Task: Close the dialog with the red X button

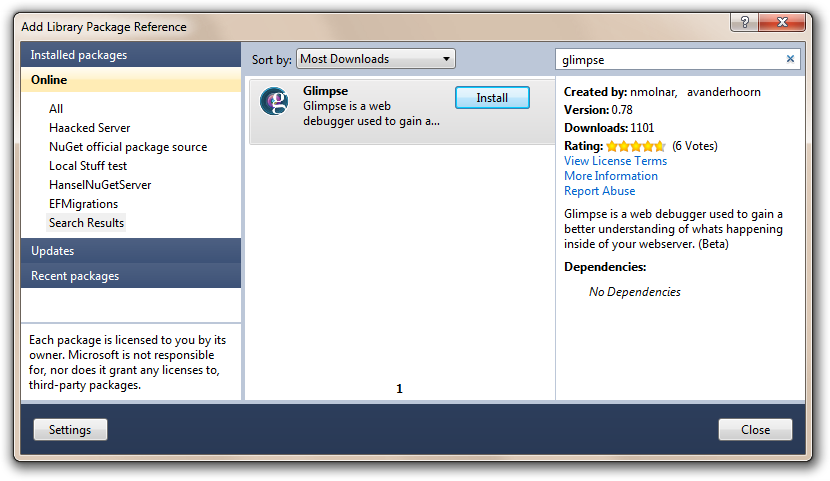Action: point(782,22)
